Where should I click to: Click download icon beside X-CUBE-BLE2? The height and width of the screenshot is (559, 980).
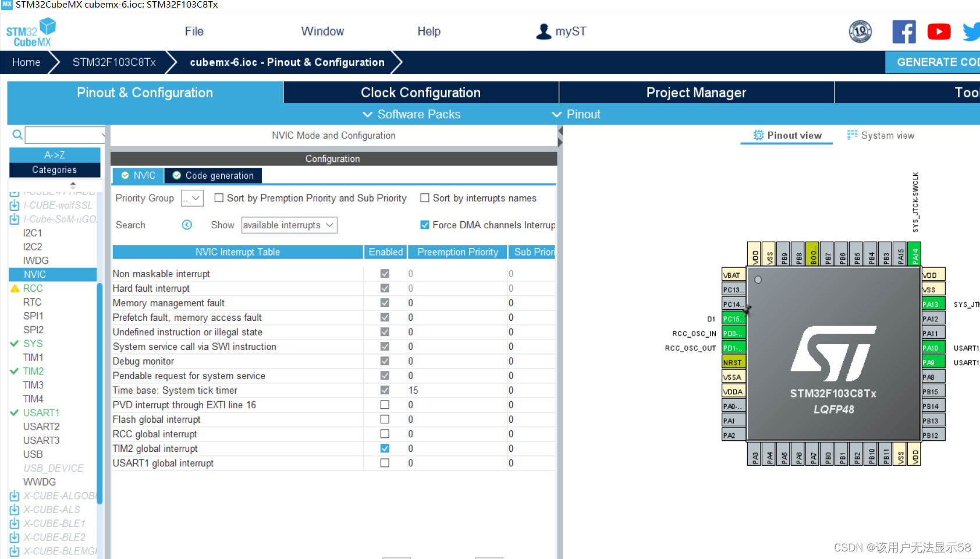(x=15, y=537)
